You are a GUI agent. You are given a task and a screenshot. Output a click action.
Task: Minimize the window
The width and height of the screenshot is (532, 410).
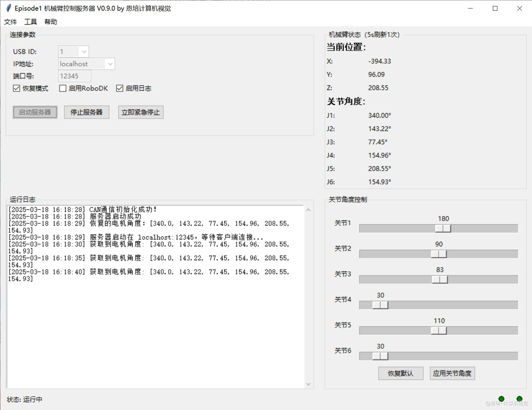point(470,8)
